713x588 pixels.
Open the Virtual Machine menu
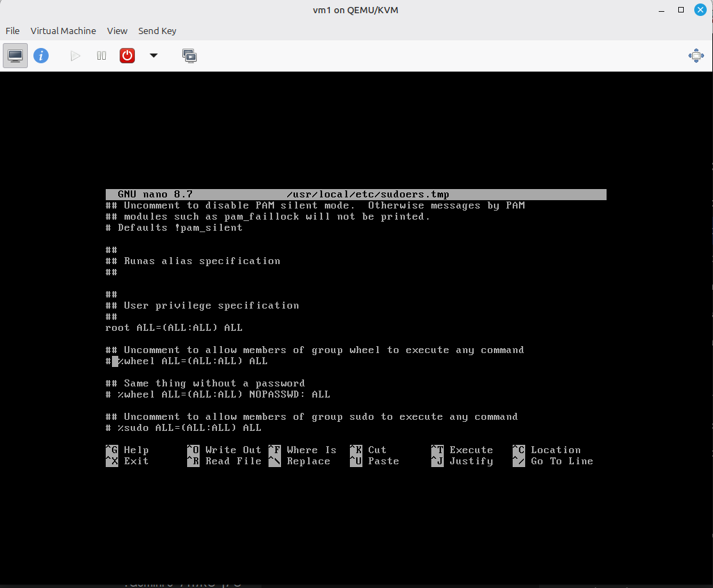63,31
